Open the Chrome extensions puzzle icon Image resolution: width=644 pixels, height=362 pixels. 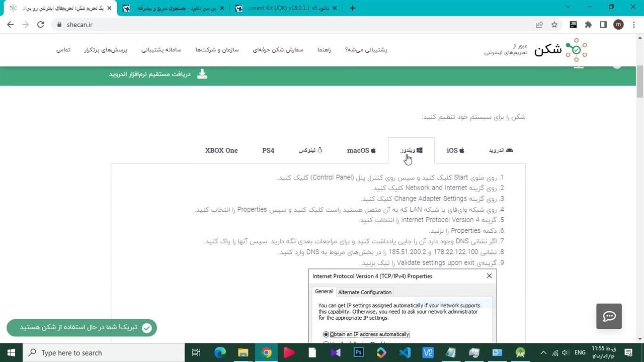click(588, 25)
